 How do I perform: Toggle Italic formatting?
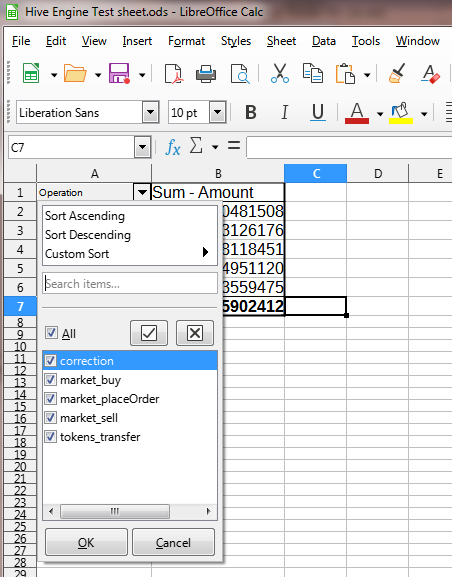coord(284,112)
